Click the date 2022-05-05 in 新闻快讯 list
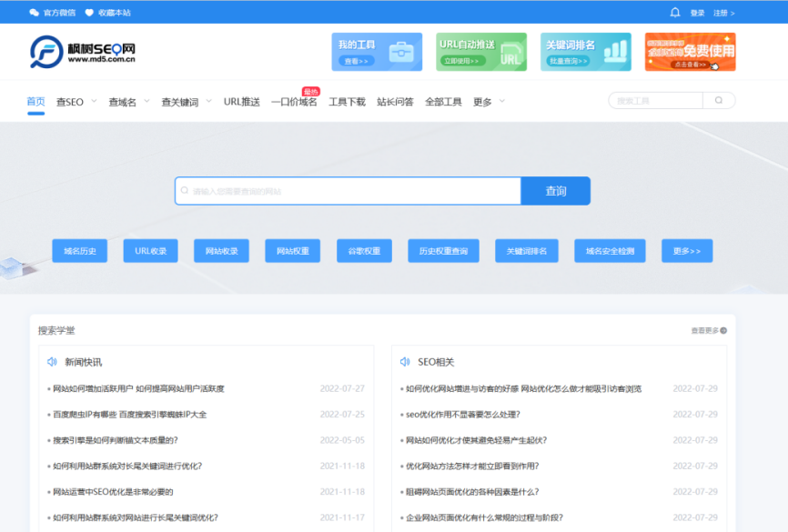Viewport: 788px width, 532px height. (x=342, y=440)
